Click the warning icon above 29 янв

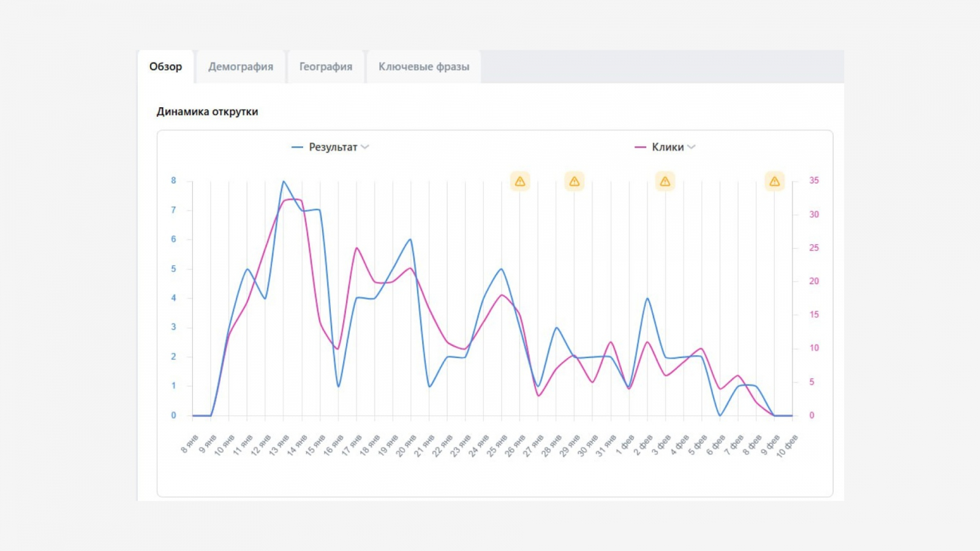tap(574, 181)
